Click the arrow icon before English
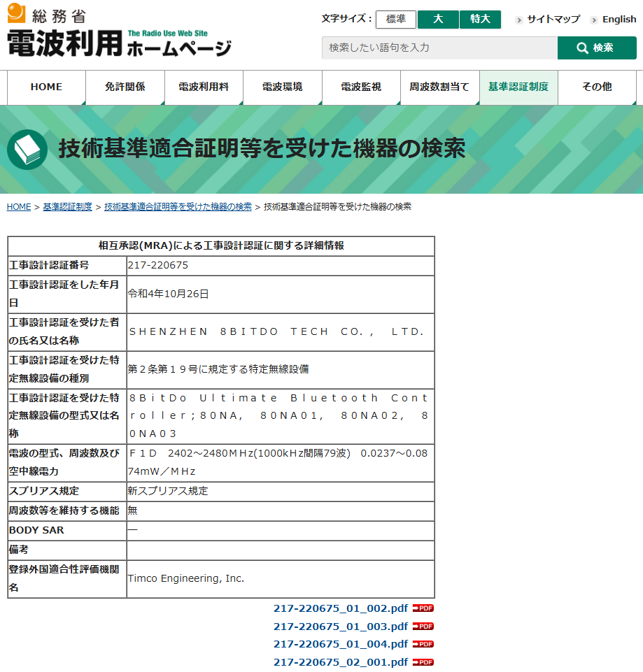Image resolution: width=643 pixels, height=672 pixels. (x=594, y=20)
